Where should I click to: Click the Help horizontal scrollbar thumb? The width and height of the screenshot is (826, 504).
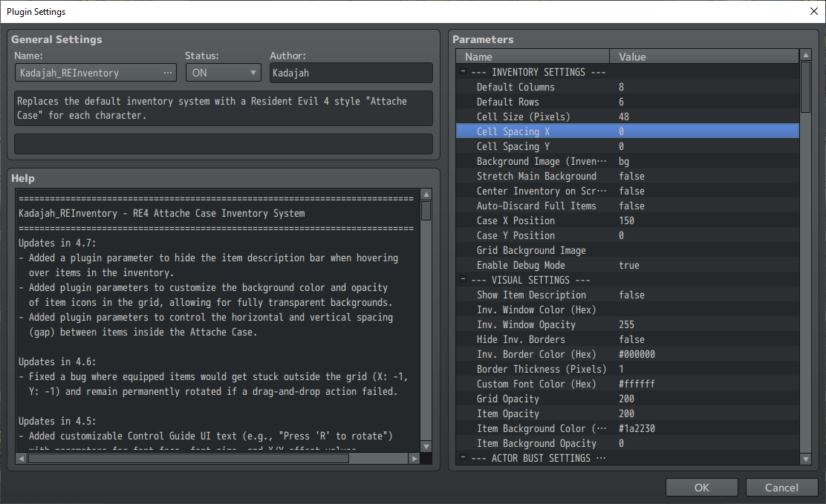[189, 459]
